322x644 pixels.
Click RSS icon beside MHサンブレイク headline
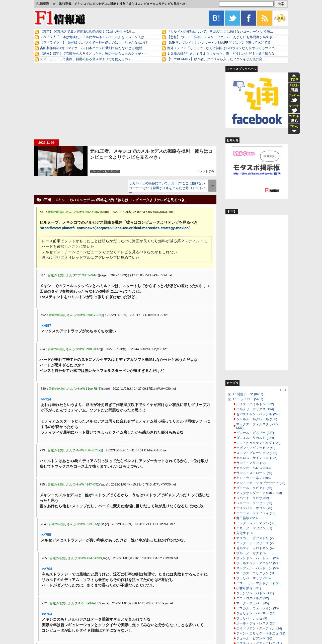[x=164, y=43]
